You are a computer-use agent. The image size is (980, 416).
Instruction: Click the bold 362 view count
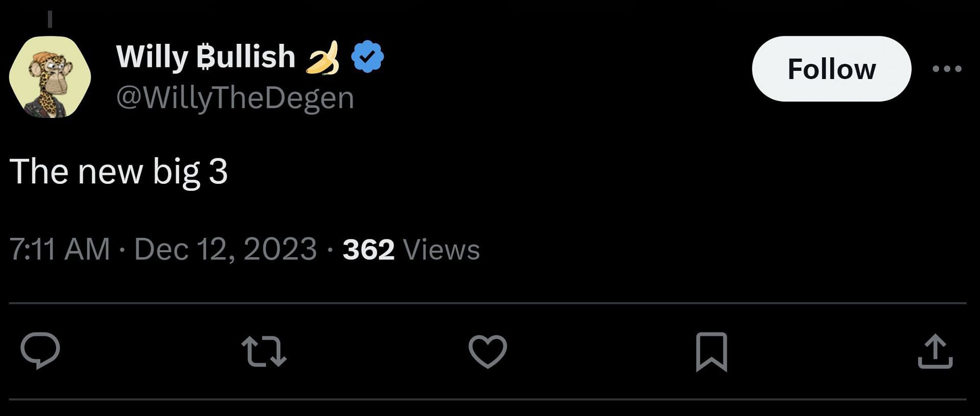click(369, 250)
